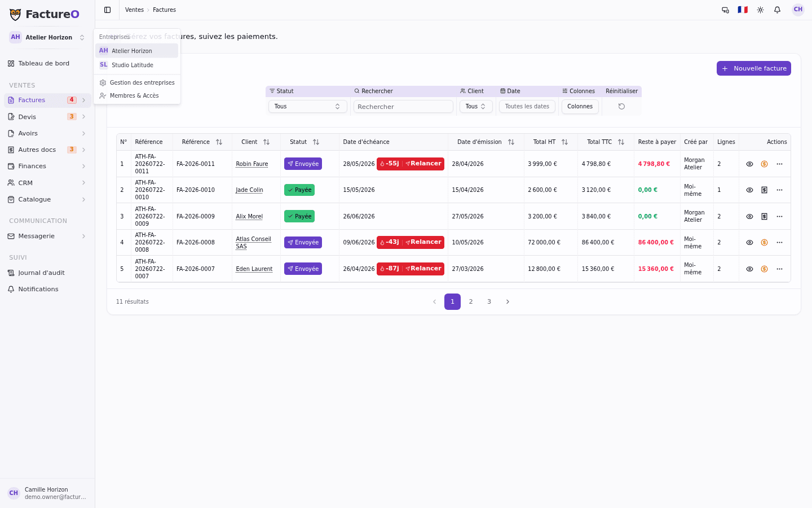Open Journal d'audit in sidebar
This screenshot has width=812, height=508.
(x=47, y=273)
